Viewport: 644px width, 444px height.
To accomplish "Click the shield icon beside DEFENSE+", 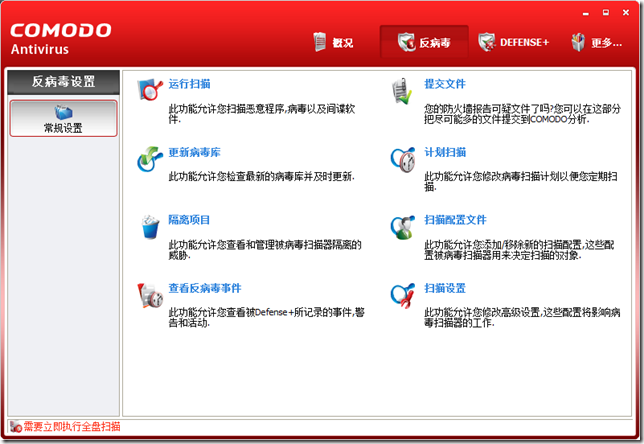I will (487, 42).
